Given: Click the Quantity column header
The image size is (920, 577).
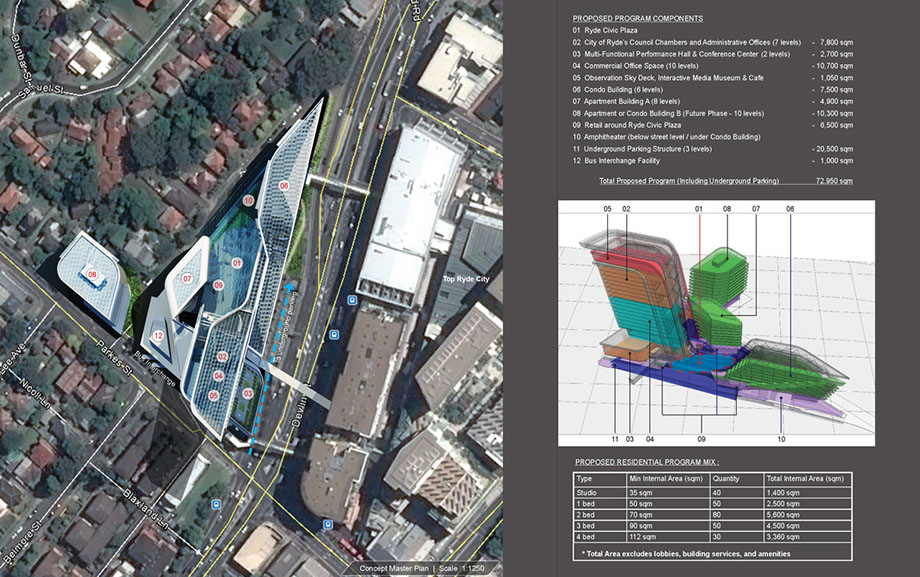Looking at the screenshot, I should pyautogui.click(x=728, y=479).
